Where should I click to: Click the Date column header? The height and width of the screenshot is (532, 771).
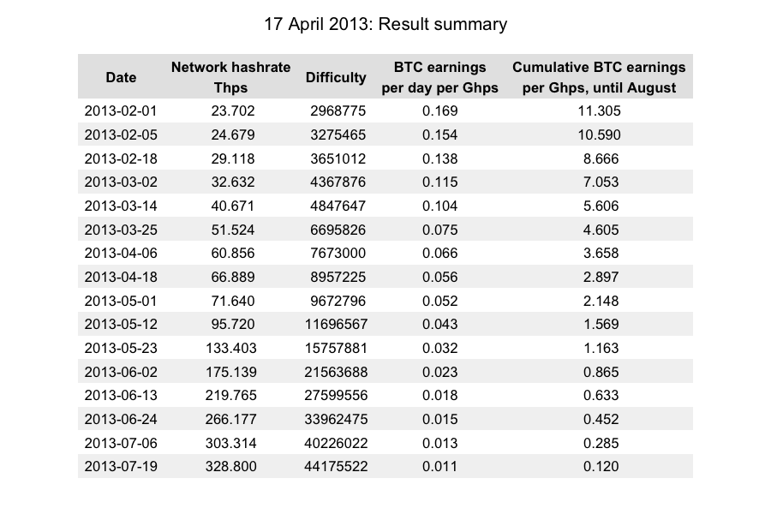point(121,77)
